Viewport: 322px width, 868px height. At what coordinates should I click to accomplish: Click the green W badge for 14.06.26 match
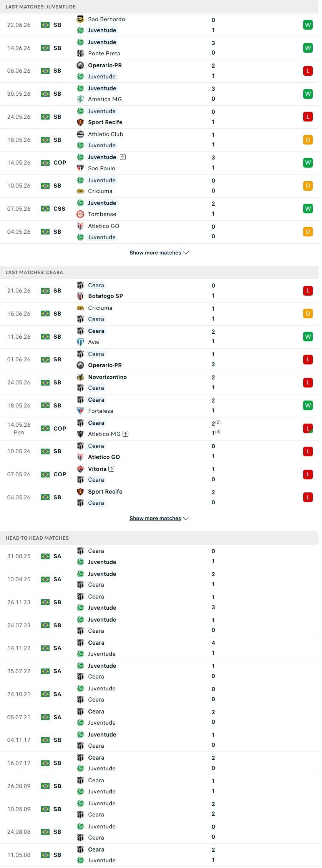point(308,48)
